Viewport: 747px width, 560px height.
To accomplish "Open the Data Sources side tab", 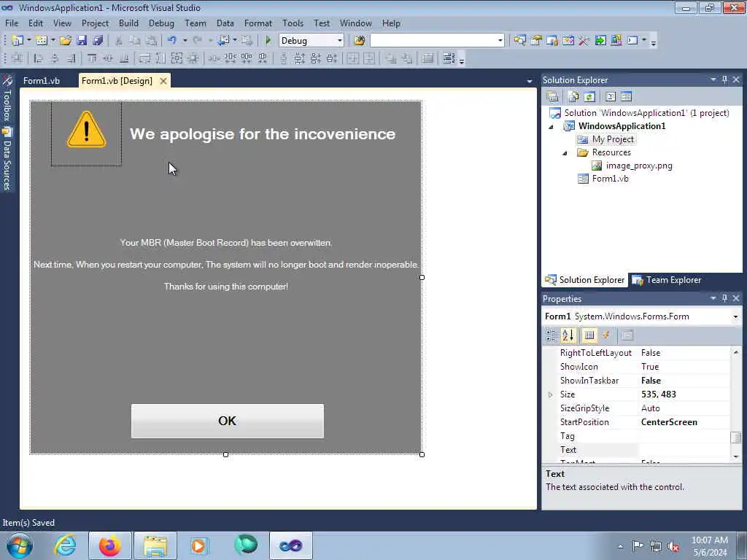I will coord(7,160).
